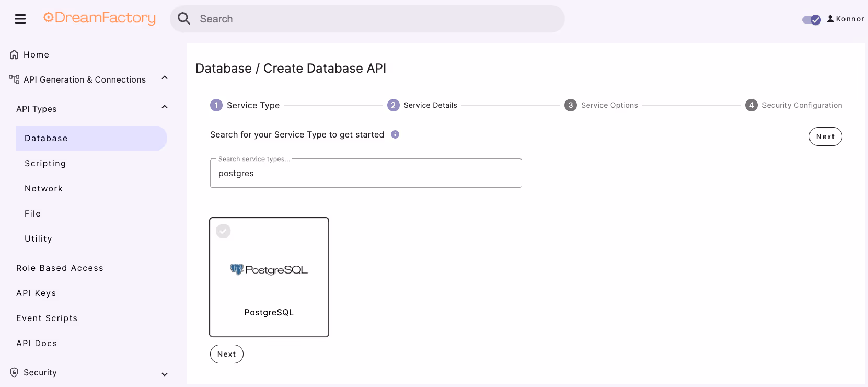Select step 4 Security Configuration
Image resolution: width=868 pixels, height=387 pixels.
794,105
